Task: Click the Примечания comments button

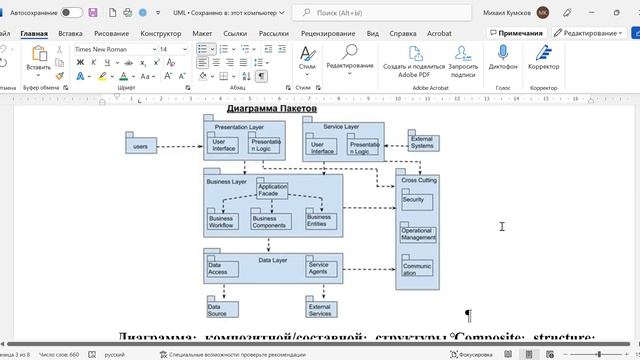Action: 517,33
